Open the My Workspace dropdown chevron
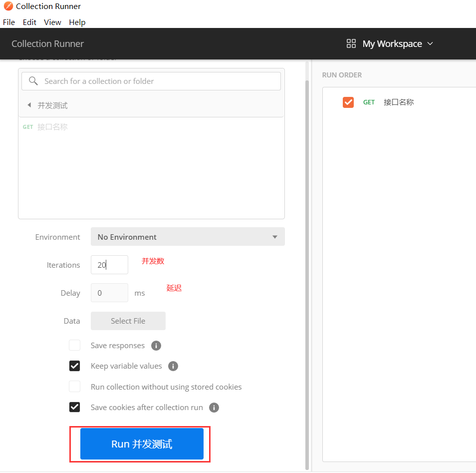This screenshot has width=476, height=473. coord(430,43)
